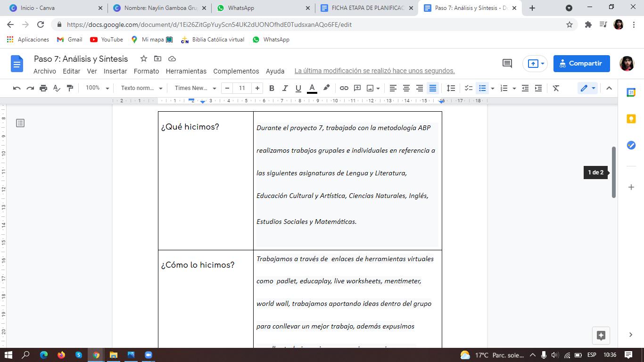Click the Redo arrow icon
This screenshot has width=644, height=362.
(x=30, y=88)
